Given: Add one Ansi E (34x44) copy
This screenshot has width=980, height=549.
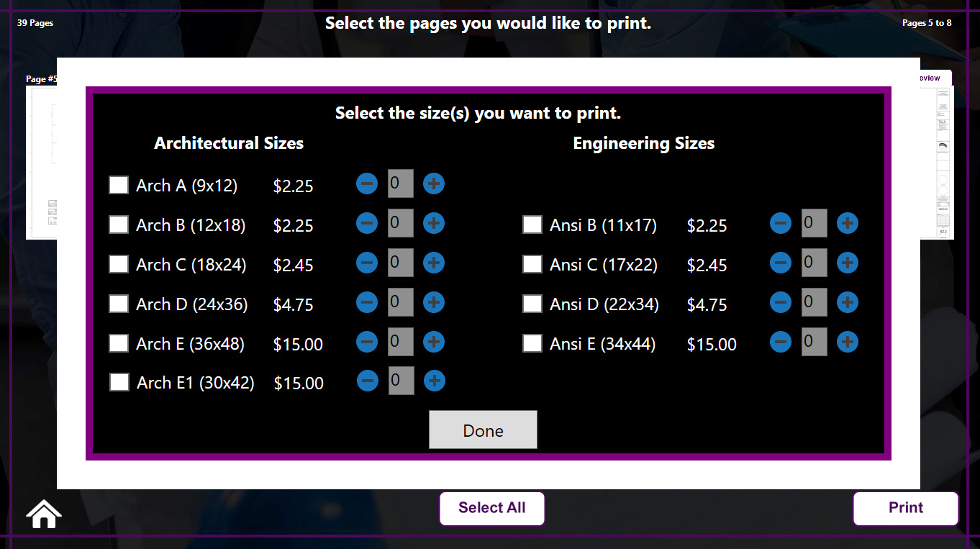Looking at the screenshot, I should point(847,342).
